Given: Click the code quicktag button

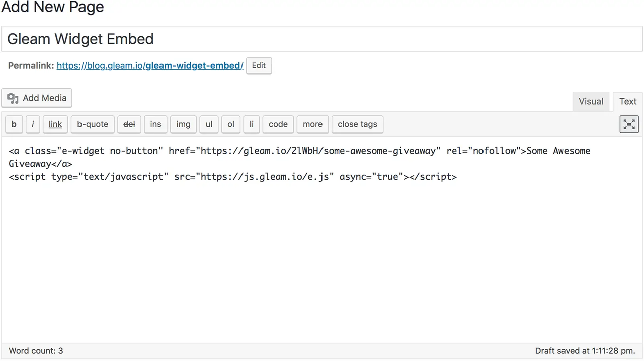Looking at the screenshot, I should (278, 124).
